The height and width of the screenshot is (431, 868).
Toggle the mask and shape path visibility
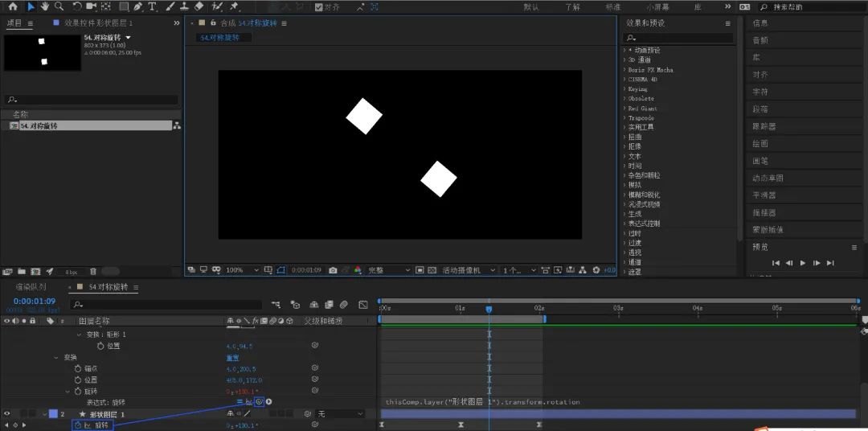click(x=281, y=270)
